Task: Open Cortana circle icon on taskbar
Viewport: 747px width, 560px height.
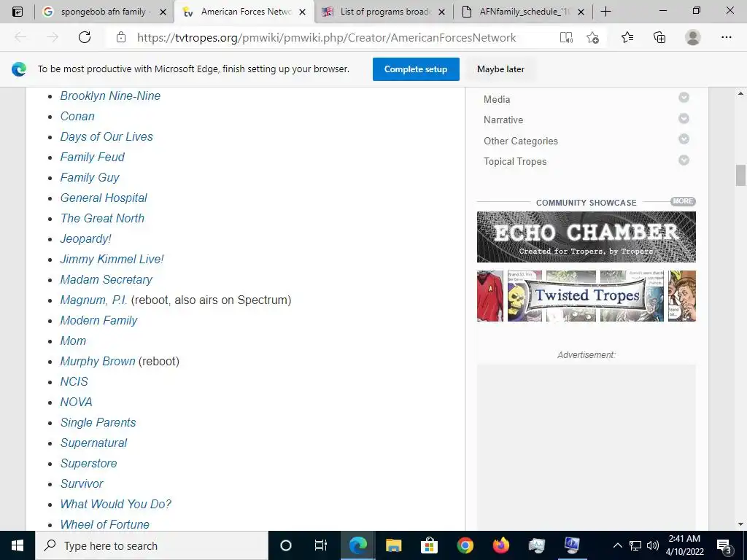Action: tap(285, 545)
